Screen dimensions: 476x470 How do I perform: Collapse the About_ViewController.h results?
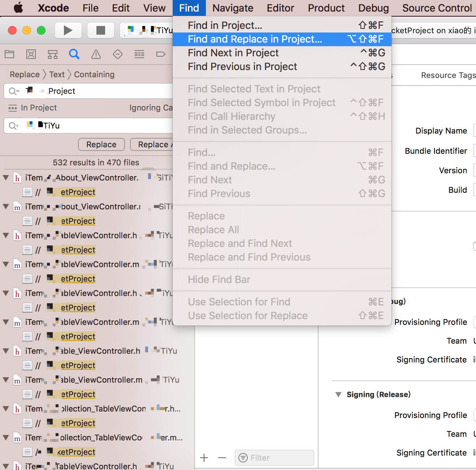6,178
